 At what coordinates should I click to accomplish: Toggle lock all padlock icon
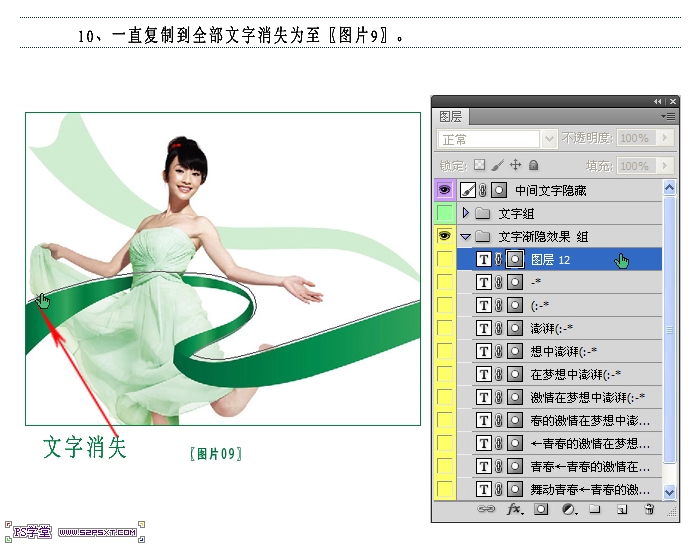(x=533, y=165)
